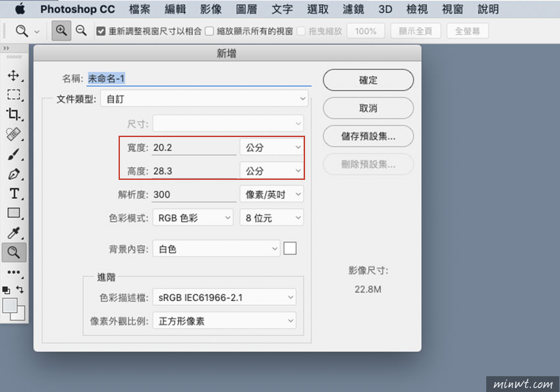Open the 視窗 menu

(x=453, y=9)
